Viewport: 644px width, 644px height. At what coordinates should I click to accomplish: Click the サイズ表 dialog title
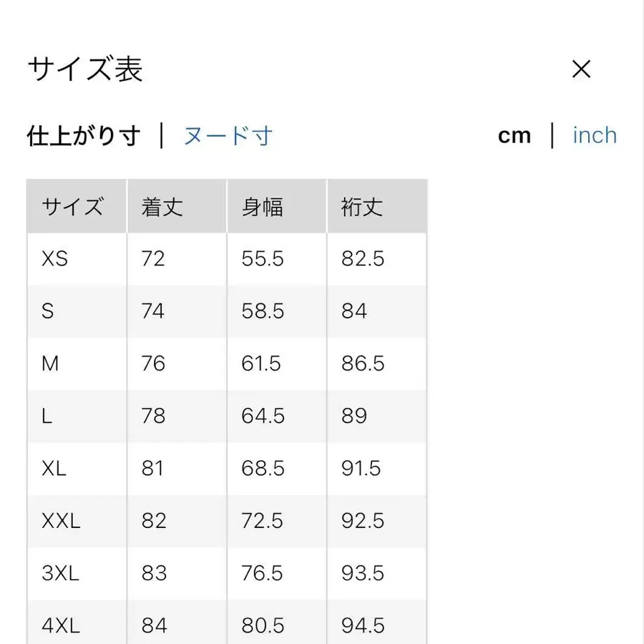click(x=84, y=69)
